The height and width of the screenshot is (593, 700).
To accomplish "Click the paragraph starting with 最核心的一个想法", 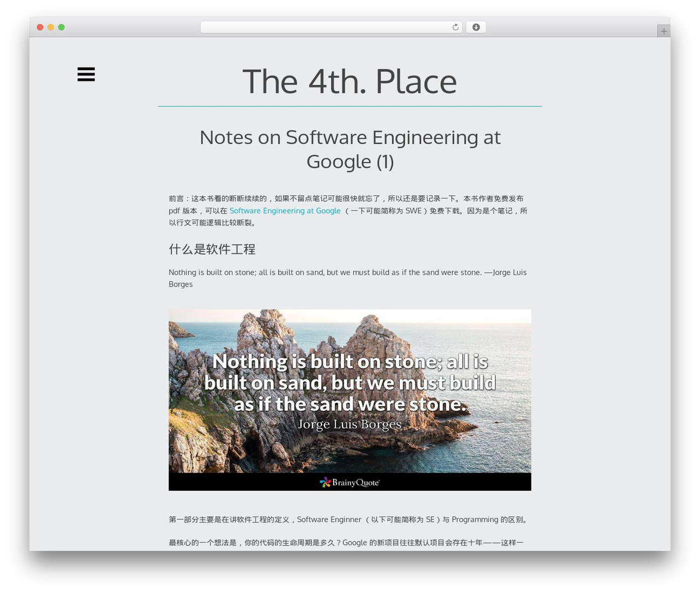I will point(346,543).
